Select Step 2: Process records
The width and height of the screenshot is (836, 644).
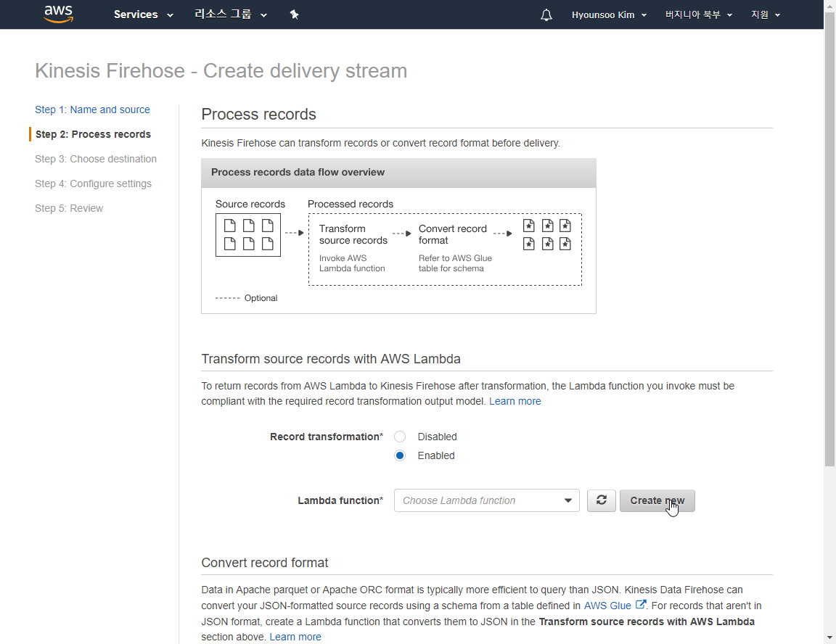click(x=94, y=134)
